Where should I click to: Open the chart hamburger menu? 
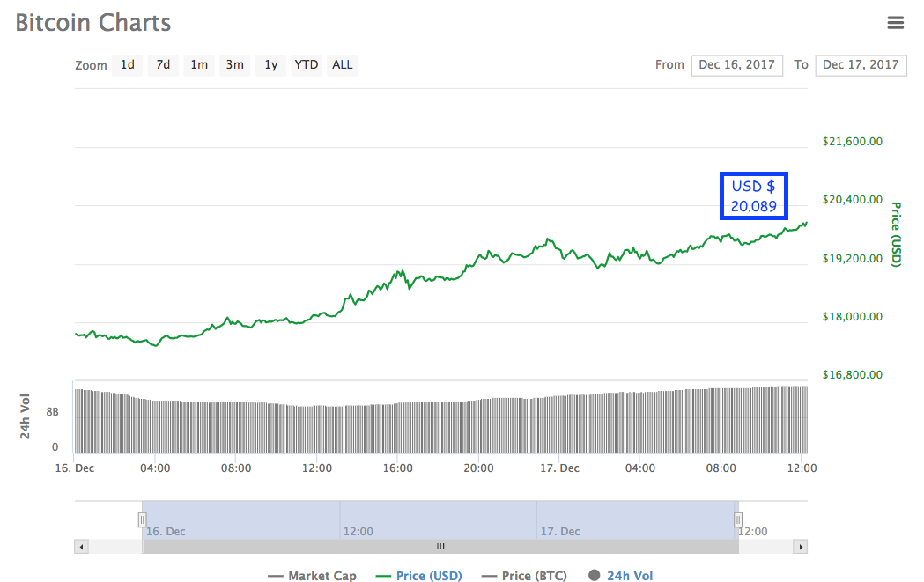[895, 22]
